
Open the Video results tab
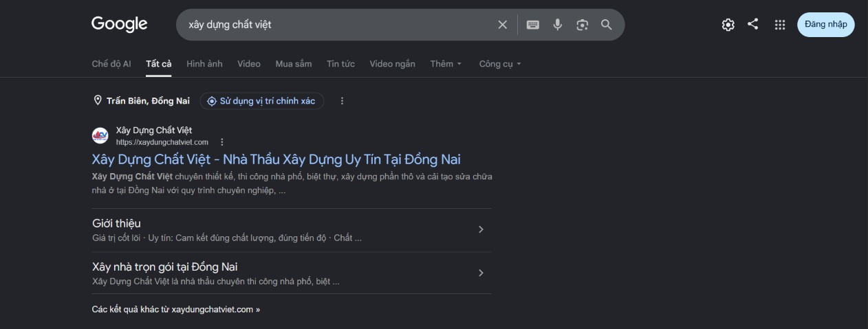249,64
